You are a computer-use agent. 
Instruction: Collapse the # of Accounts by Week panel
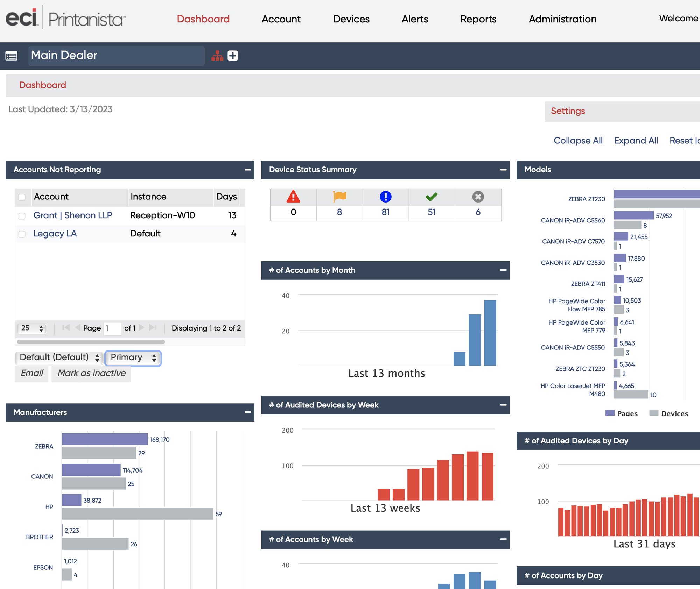tap(503, 539)
